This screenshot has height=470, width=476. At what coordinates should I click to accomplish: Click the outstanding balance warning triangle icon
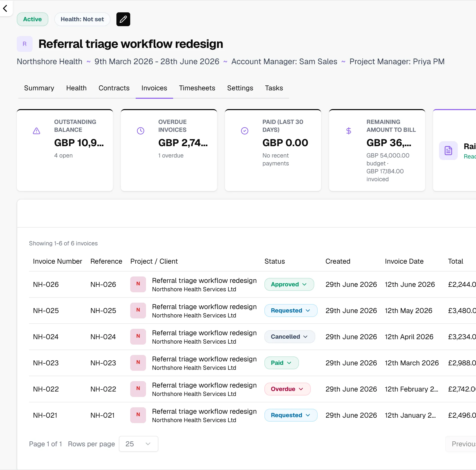pyautogui.click(x=37, y=131)
